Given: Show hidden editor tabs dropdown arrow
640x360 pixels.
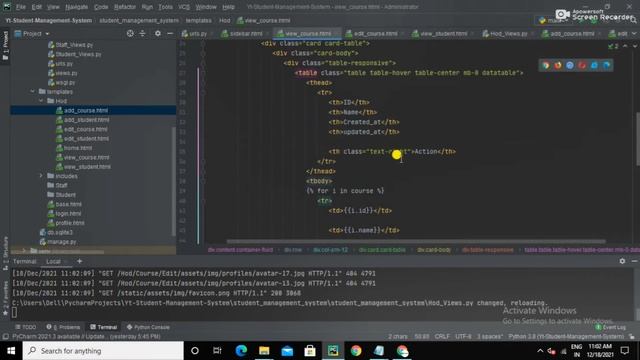Looking at the screenshot, I should coord(635,33).
